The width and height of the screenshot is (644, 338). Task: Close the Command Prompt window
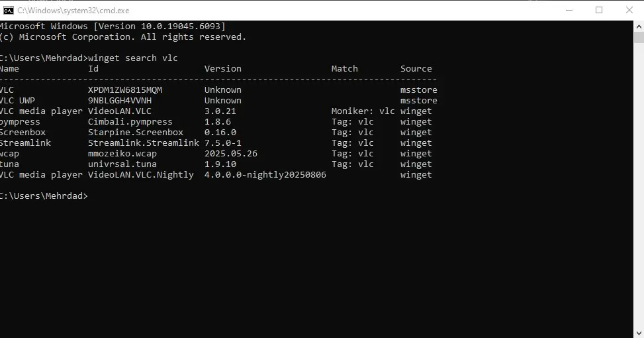coord(628,10)
